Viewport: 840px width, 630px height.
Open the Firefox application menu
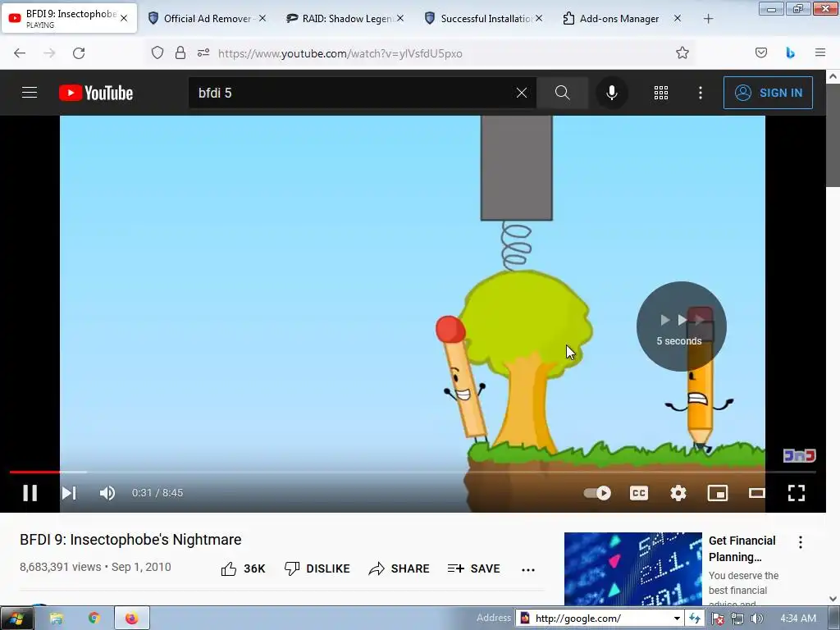[x=819, y=52]
